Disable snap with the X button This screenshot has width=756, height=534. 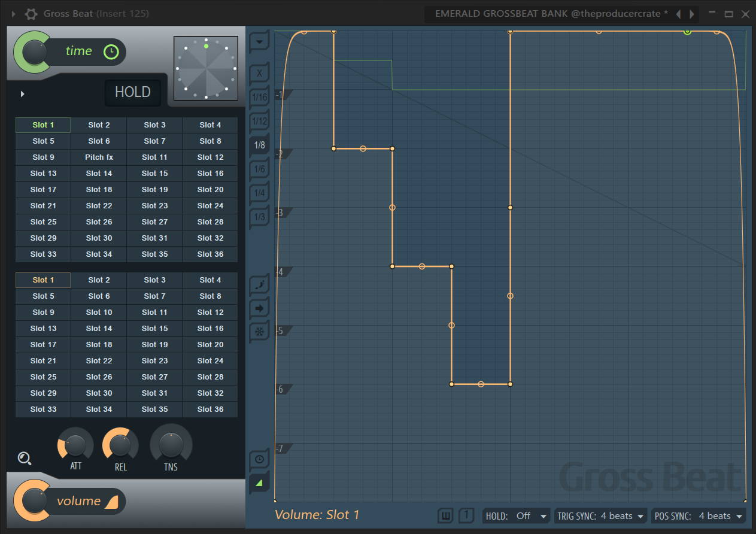click(259, 73)
